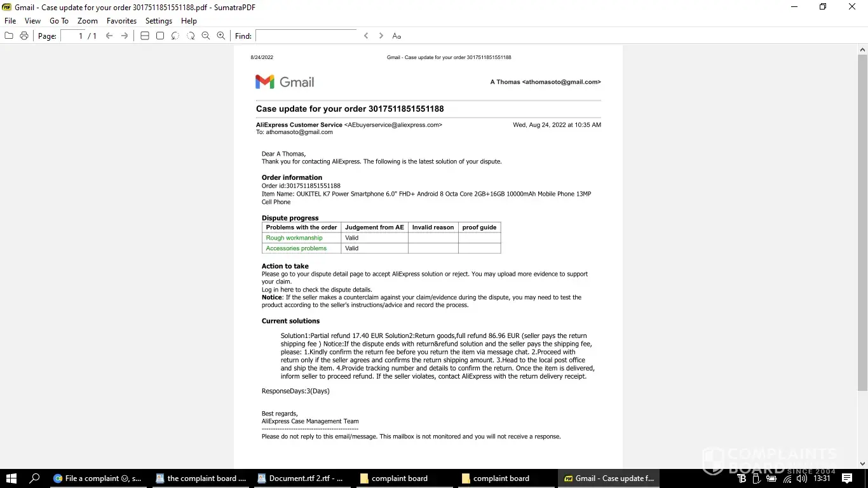Zoom out with the magnifier minus icon
This screenshot has height=488, width=868.
point(206,36)
